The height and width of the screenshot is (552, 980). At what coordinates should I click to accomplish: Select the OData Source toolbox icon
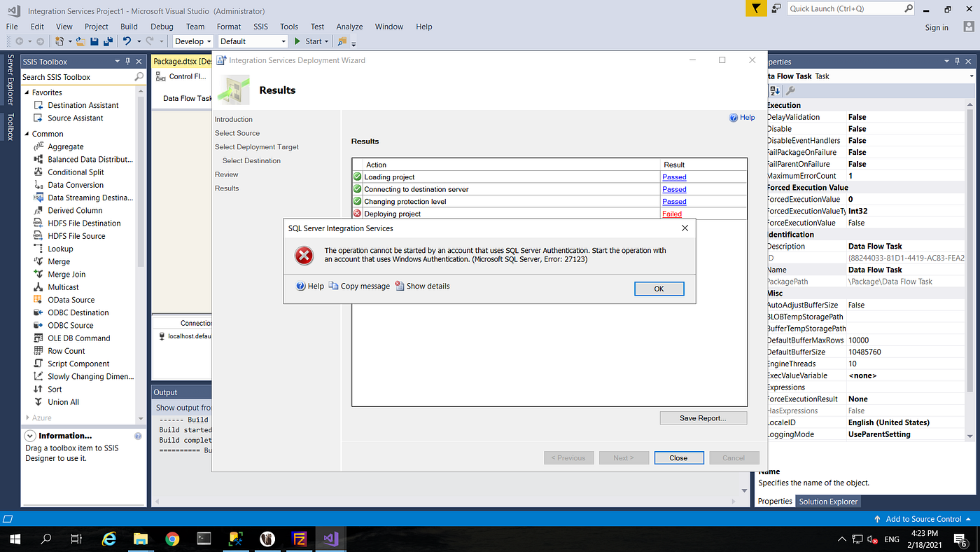[x=38, y=300]
